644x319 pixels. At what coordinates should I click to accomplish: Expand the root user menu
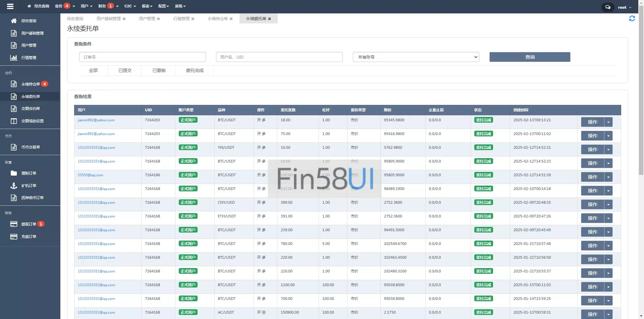(624, 7)
